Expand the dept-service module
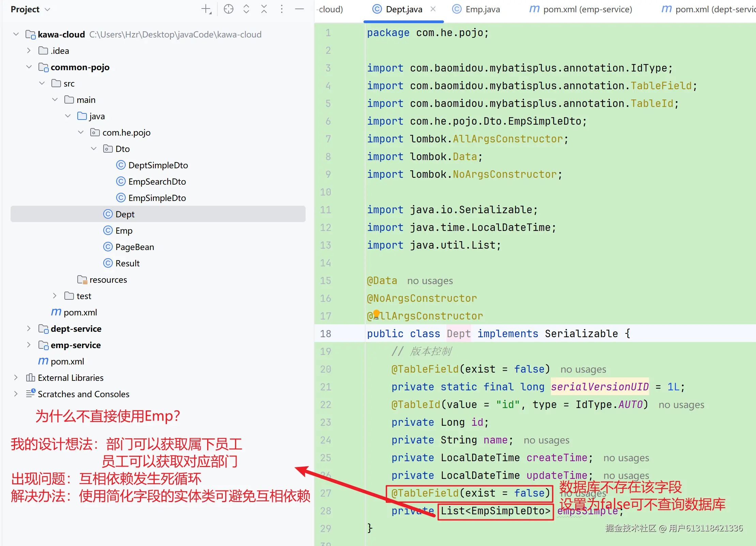This screenshot has width=756, height=546. (x=29, y=329)
